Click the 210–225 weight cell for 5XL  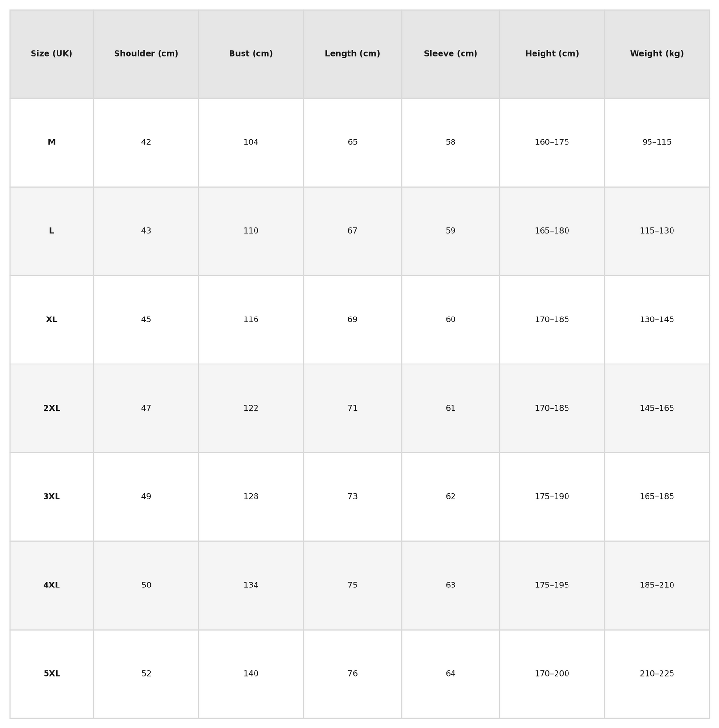pyautogui.click(x=657, y=674)
